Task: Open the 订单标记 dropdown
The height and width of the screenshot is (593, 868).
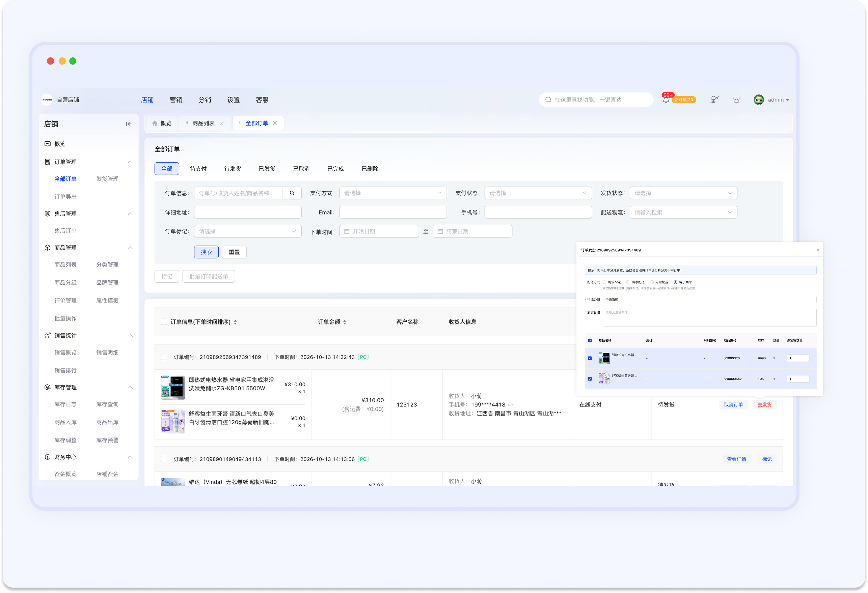Action: [248, 231]
